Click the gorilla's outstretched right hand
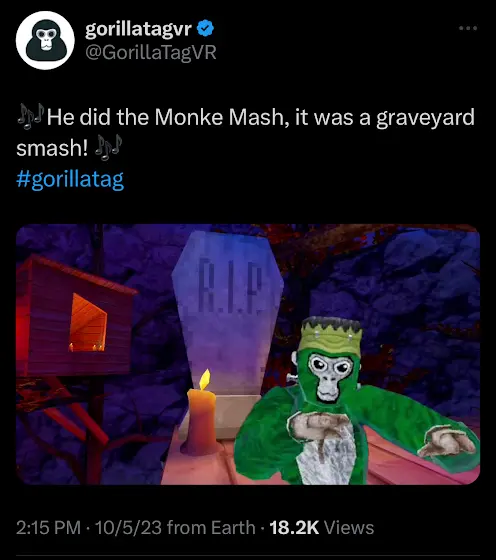The width and height of the screenshot is (496, 560). tap(447, 442)
